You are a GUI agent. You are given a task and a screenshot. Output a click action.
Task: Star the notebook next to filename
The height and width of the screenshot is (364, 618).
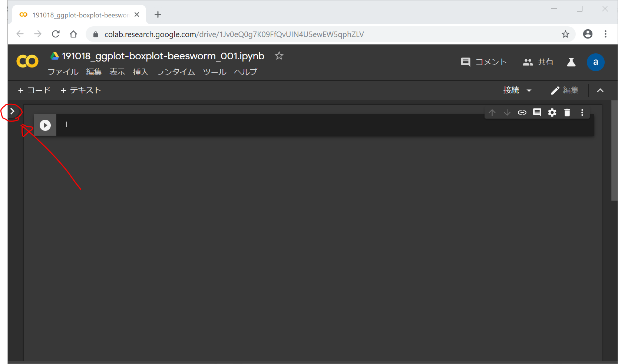coord(279,56)
